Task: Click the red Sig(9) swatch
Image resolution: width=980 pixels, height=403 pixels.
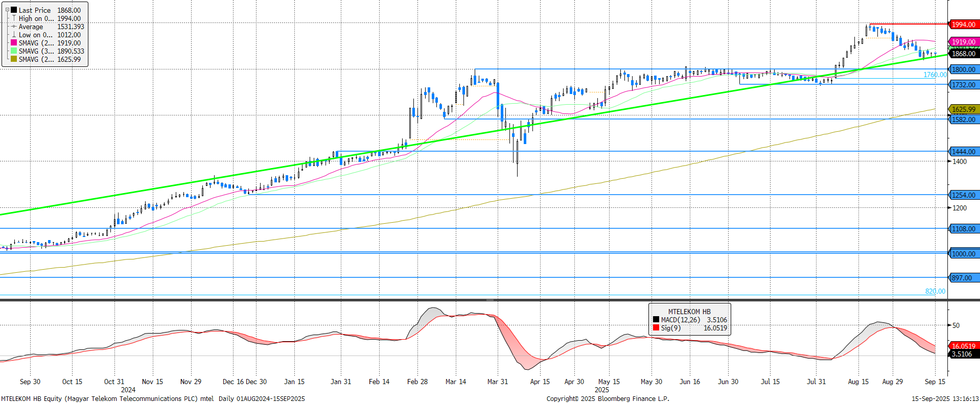Action: 656,328
